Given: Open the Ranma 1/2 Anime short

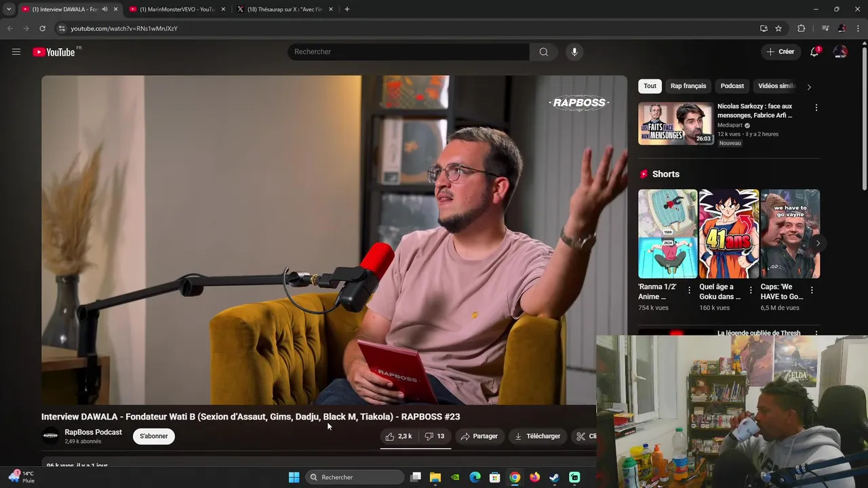Looking at the screenshot, I should point(667,234).
